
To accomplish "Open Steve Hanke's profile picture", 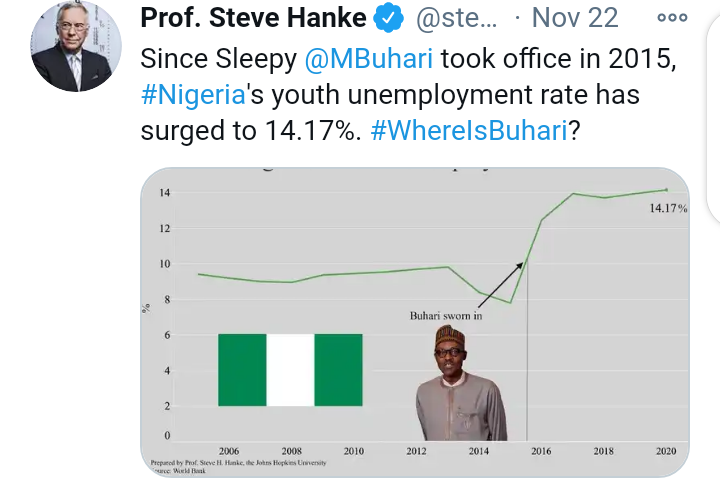I will pyautogui.click(x=76, y=46).
